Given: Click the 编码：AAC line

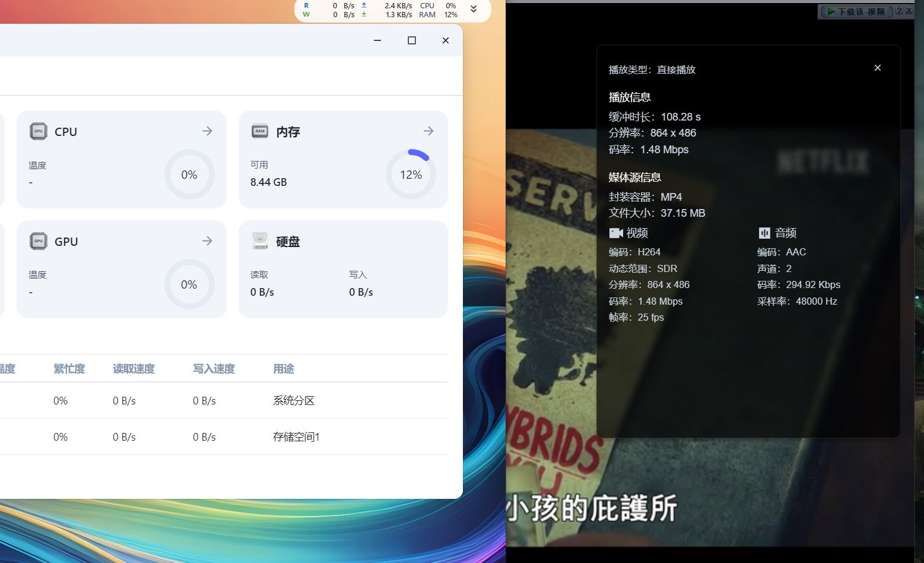Looking at the screenshot, I should coord(782,252).
